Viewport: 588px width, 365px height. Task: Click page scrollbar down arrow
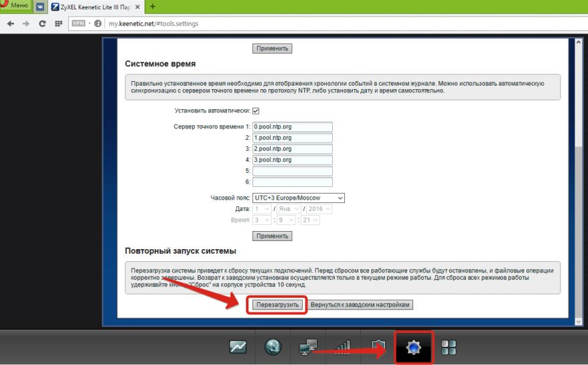click(x=578, y=321)
